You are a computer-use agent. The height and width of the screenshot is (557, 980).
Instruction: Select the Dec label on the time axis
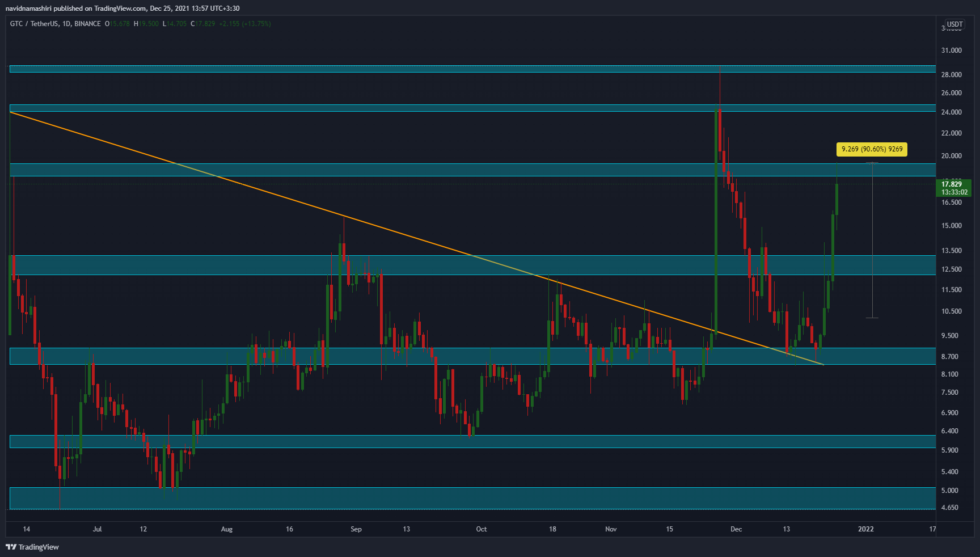pyautogui.click(x=736, y=529)
